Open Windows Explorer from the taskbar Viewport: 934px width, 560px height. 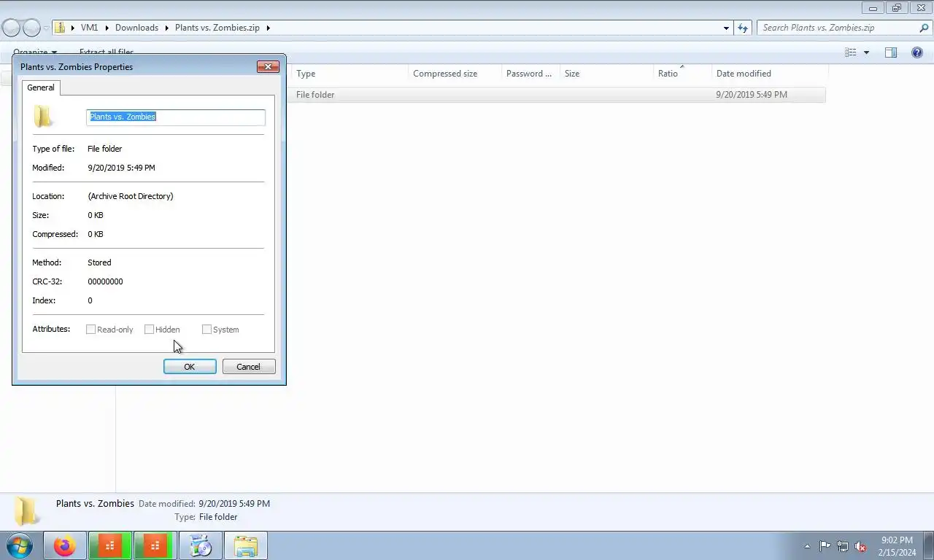coord(246,545)
